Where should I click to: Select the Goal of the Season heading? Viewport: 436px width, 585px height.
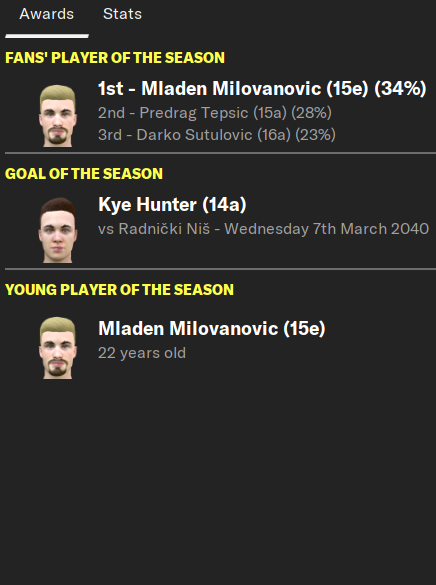(x=84, y=174)
